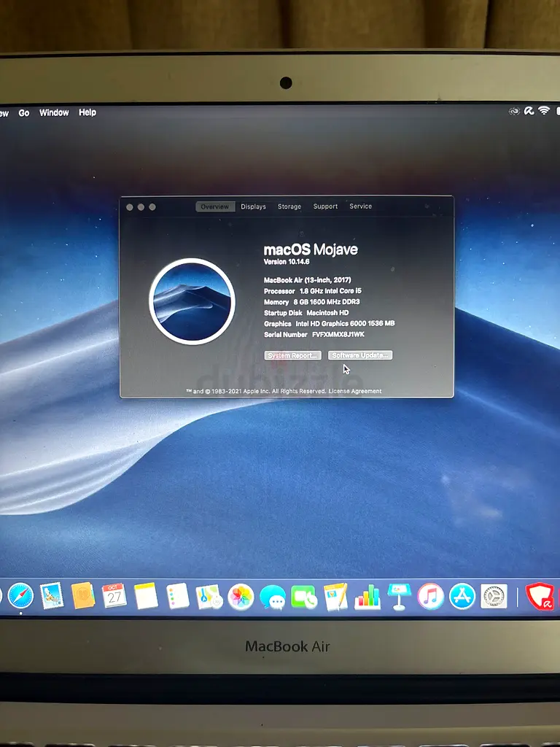Switch to the Storage tab
560x747 pixels.
289,206
